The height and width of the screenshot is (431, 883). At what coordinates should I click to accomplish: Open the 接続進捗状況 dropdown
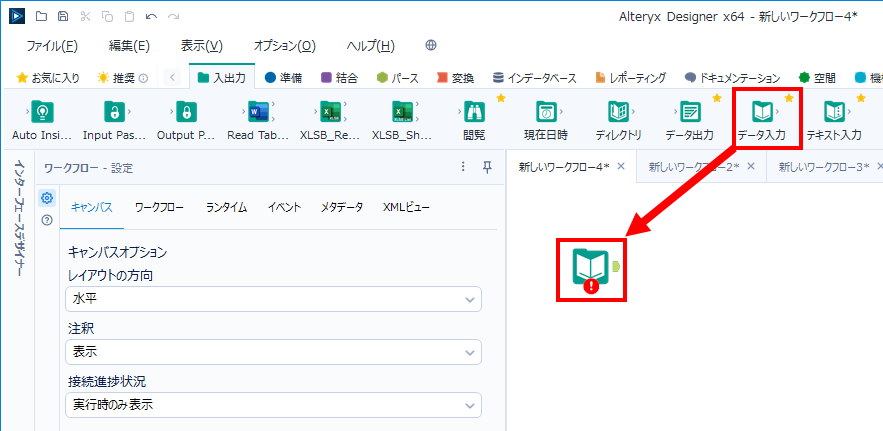pos(273,405)
